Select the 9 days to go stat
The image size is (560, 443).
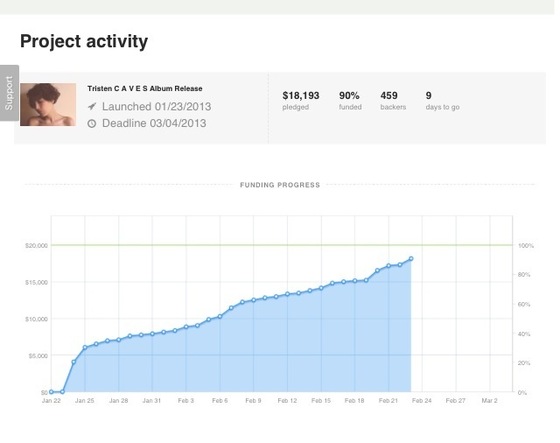[442, 101]
